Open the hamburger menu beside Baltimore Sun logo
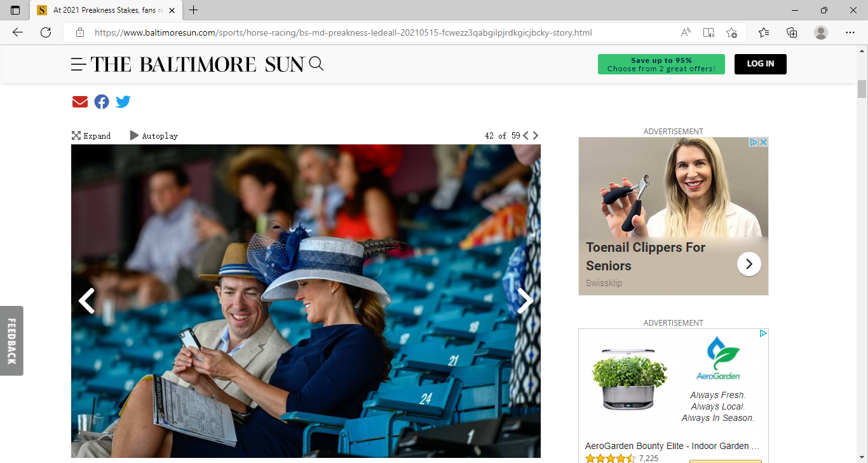The width and height of the screenshot is (868, 463). pyautogui.click(x=79, y=64)
